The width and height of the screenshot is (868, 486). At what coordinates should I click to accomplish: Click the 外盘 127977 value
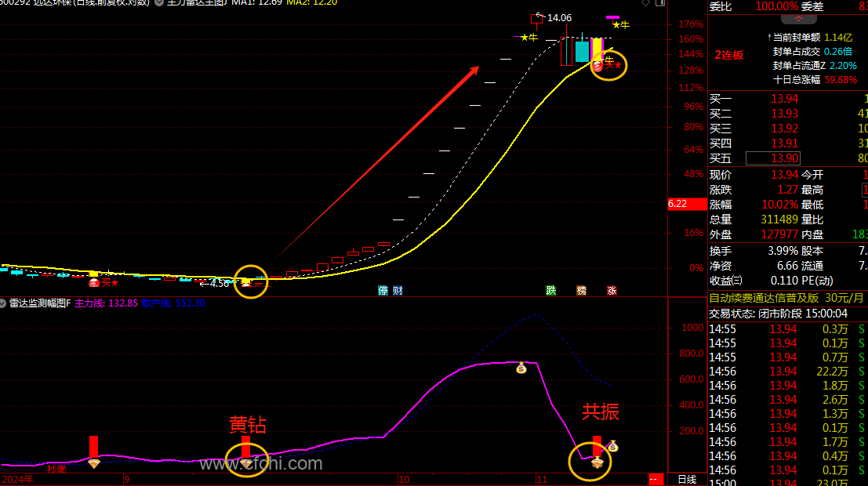click(x=779, y=234)
